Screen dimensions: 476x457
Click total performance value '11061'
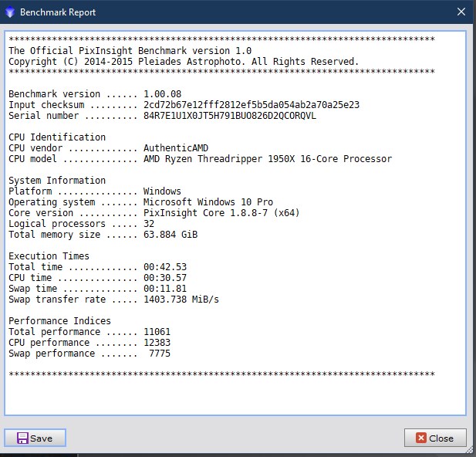pyautogui.click(x=157, y=331)
